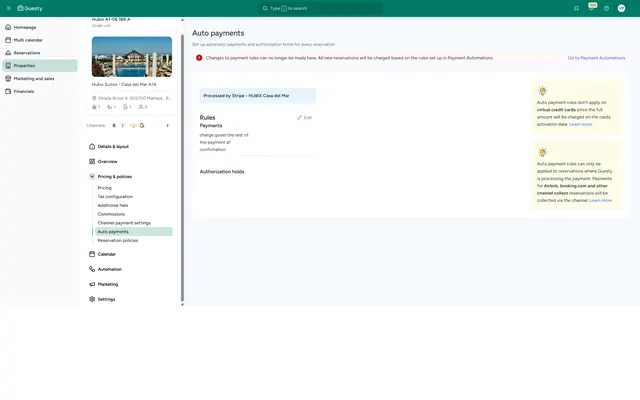Viewport: 640px width, 400px height.
Task: Open Reservations section
Action: [27, 53]
